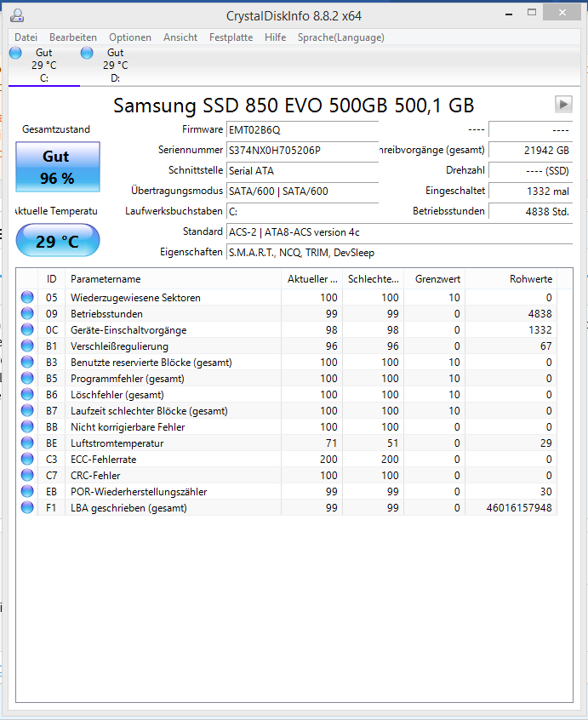Open the Bearbeiten menu
The image size is (588, 720).
[x=73, y=37]
